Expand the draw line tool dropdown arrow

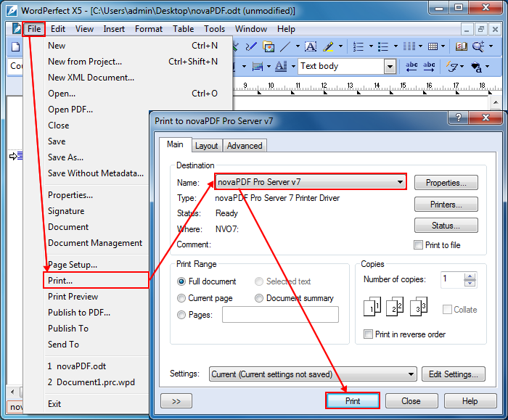[298, 46]
